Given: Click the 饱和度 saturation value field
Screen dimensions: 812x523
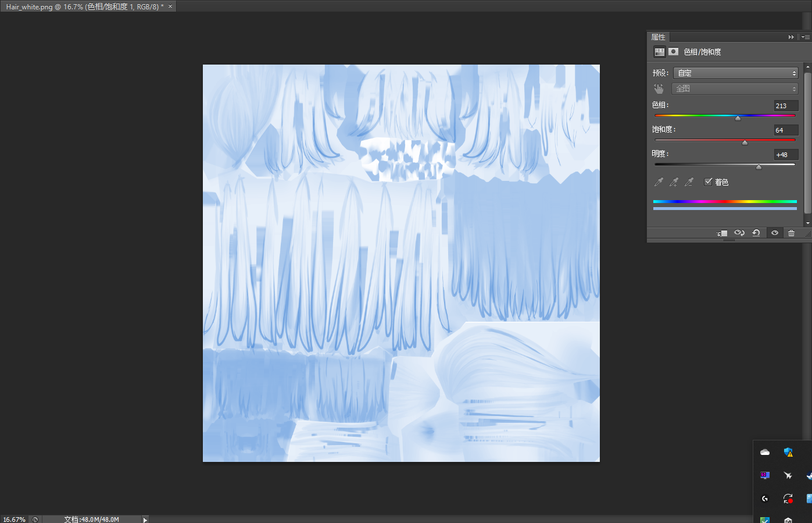Looking at the screenshot, I should coord(785,130).
